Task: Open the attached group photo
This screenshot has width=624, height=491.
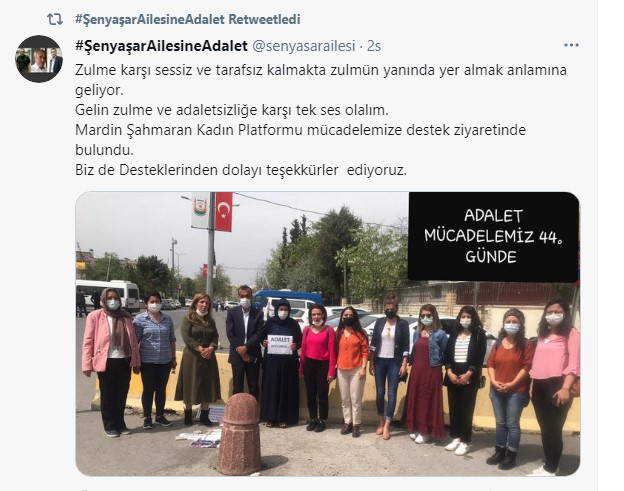Action: click(328, 334)
